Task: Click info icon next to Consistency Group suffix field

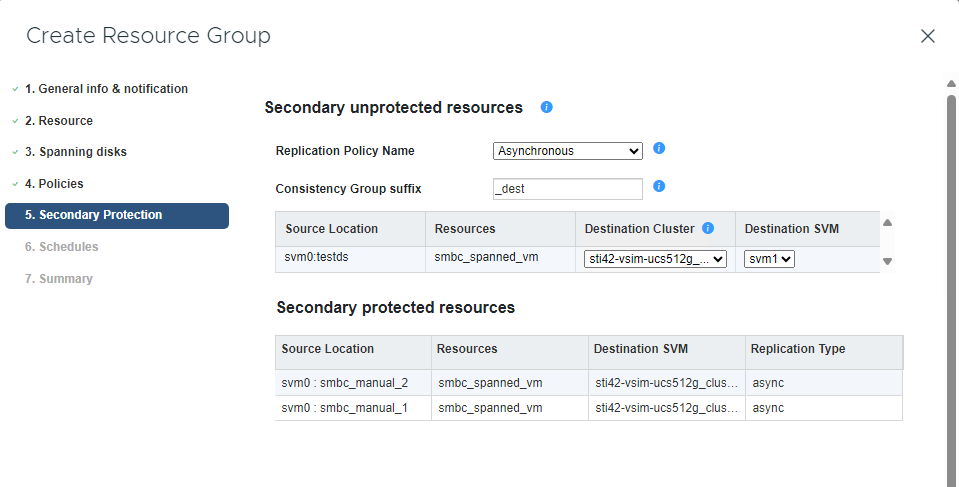Action: point(659,186)
